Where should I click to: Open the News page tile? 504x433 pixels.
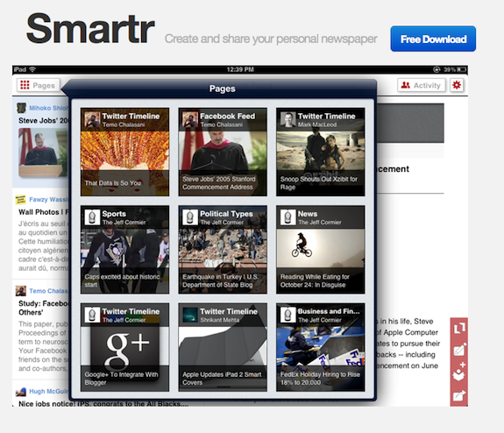pos(321,250)
